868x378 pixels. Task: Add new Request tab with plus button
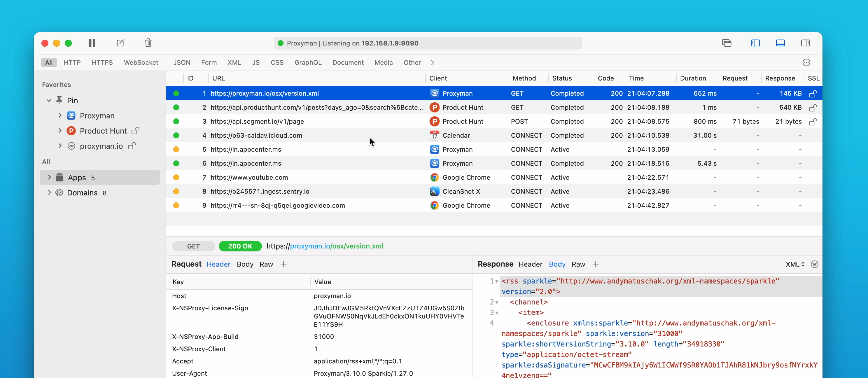click(x=283, y=265)
